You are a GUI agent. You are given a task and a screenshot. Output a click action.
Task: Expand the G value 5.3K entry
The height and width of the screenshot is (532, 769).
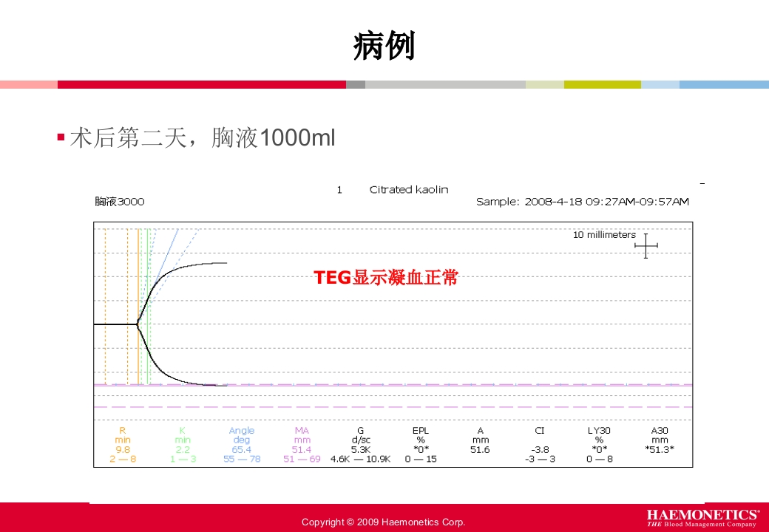click(x=360, y=448)
